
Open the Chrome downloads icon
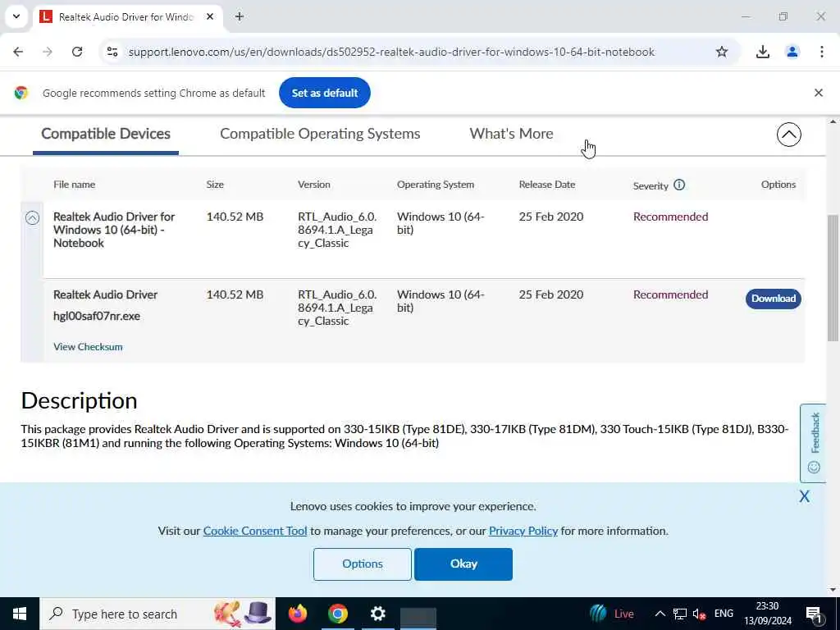click(762, 52)
